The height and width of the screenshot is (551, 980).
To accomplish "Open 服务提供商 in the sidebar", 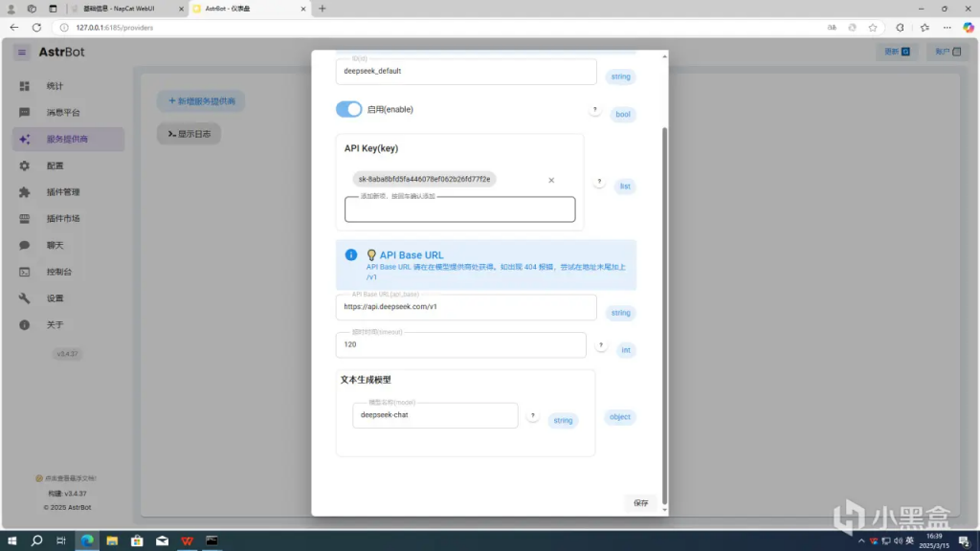I will [68, 140].
